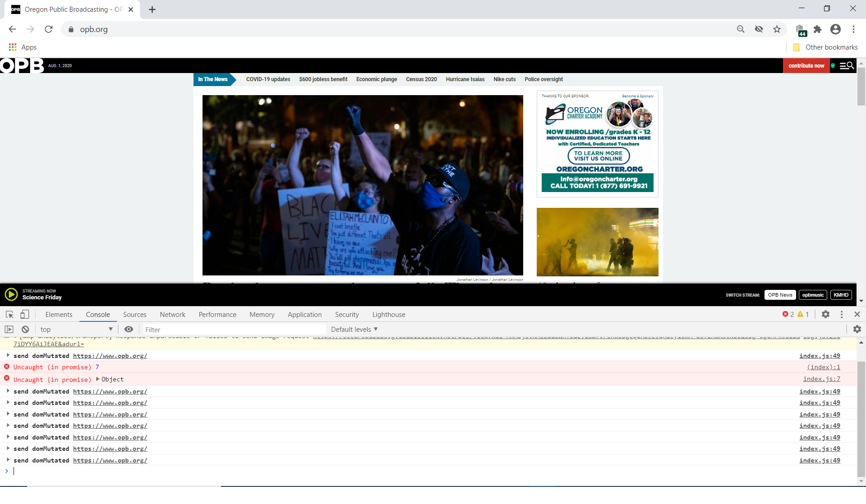This screenshot has height=504, width=866.
Task: Clear the console with the ban icon
Action: [25, 330]
